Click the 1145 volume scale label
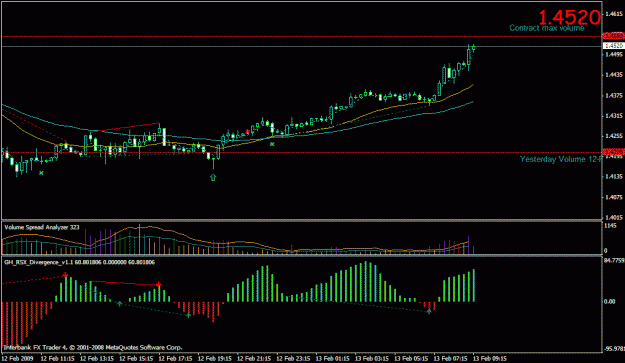This screenshot has height=363, width=625. pos(610,226)
